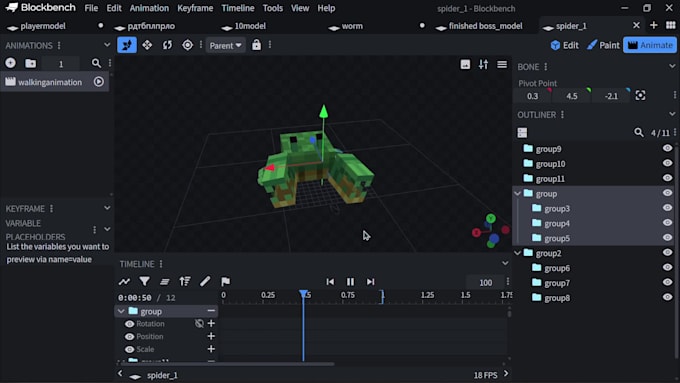680x383 pixels.
Task: Toggle the lock icon in toolbar
Action: pyautogui.click(x=256, y=45)
